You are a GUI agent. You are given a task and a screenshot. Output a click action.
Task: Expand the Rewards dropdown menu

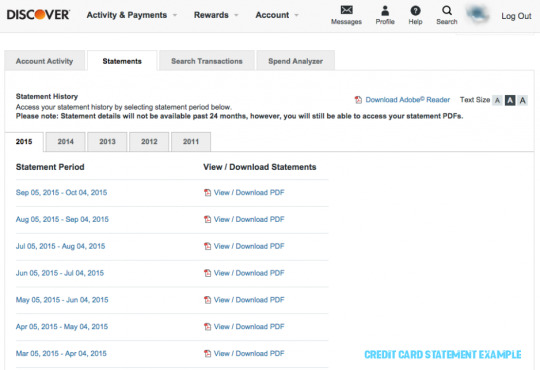click(216, 15)
